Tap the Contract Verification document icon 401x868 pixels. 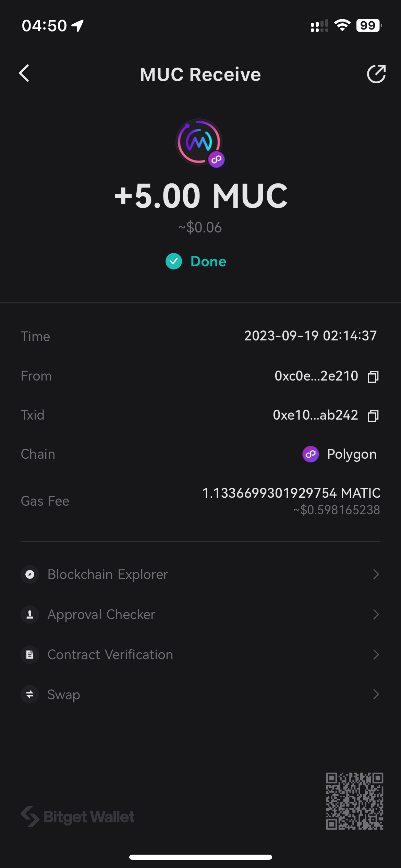click(30, 654)
